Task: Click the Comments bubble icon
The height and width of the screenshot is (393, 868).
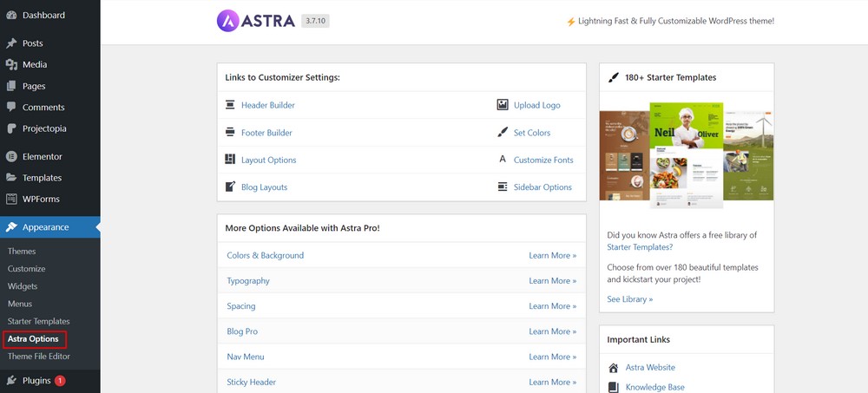Action: point(11,108)
